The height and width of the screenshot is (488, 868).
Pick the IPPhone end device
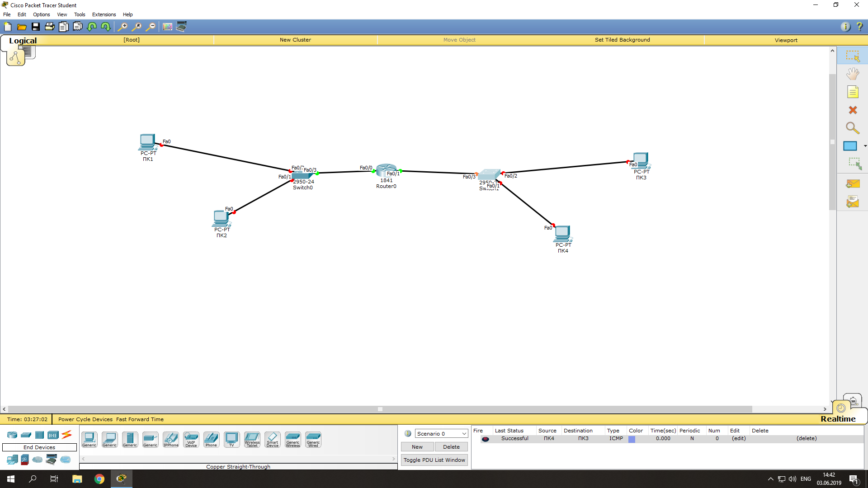[171, 439]
